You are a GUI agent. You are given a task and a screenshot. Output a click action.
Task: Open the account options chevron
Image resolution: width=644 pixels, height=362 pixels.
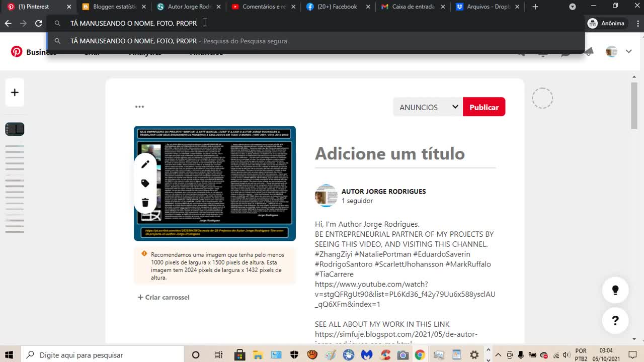tap(628, 52)
